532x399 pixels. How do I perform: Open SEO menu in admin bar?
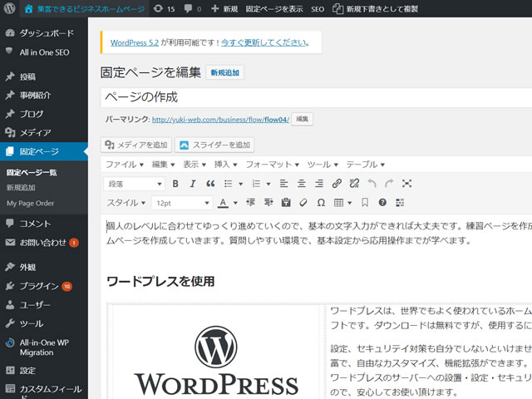click(x=318, y=9)
